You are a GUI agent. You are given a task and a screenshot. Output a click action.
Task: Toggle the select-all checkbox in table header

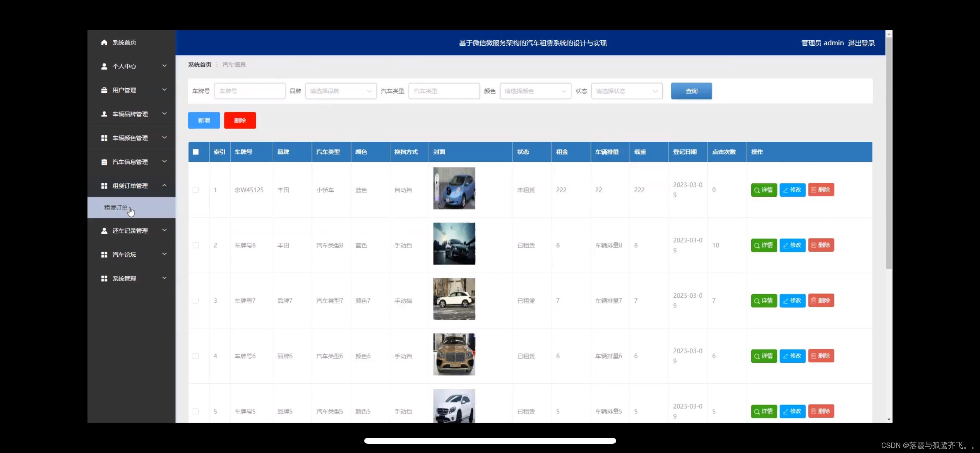[196, 152]
